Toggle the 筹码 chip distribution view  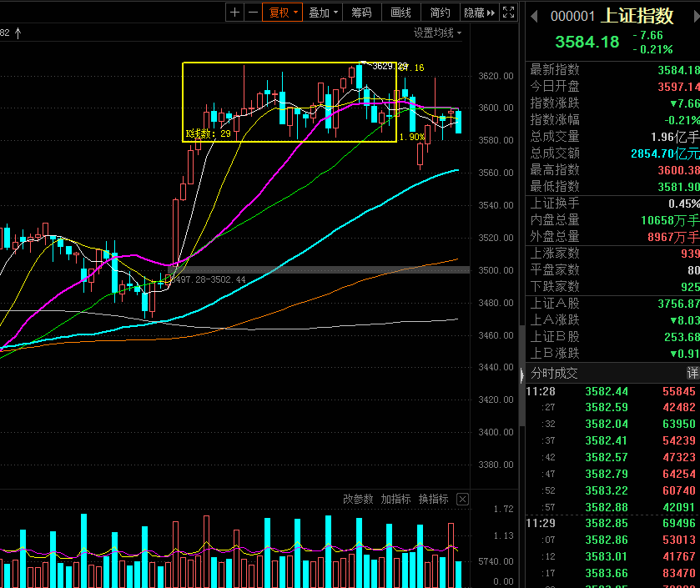tap(361, 13)
